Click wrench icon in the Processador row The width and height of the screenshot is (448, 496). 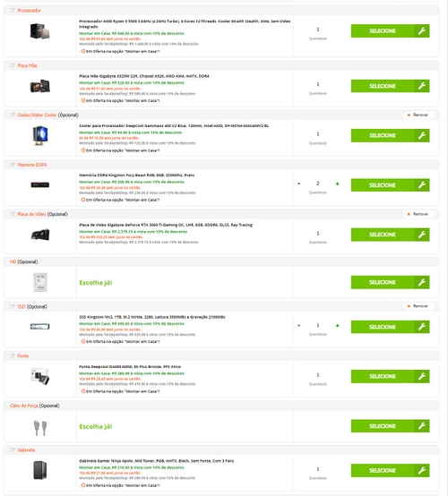tap(422, 31)
